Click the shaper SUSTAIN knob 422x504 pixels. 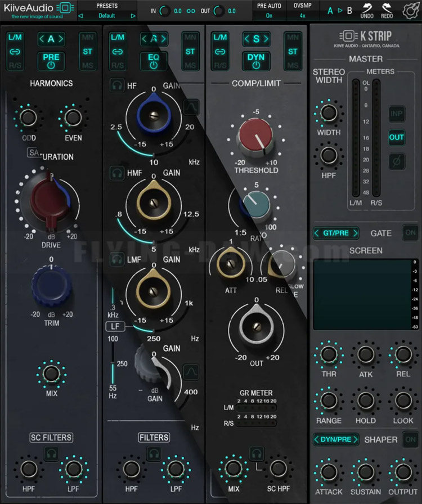coord(366,472)
